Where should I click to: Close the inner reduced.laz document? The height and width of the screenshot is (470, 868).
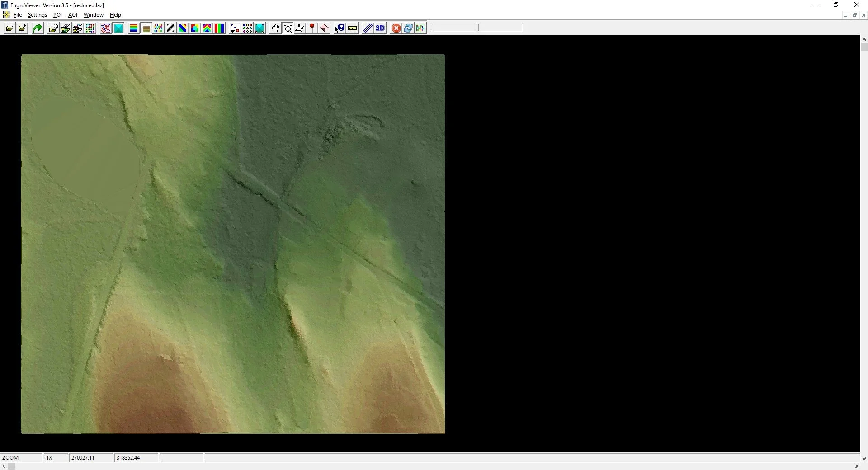(863, 15)
